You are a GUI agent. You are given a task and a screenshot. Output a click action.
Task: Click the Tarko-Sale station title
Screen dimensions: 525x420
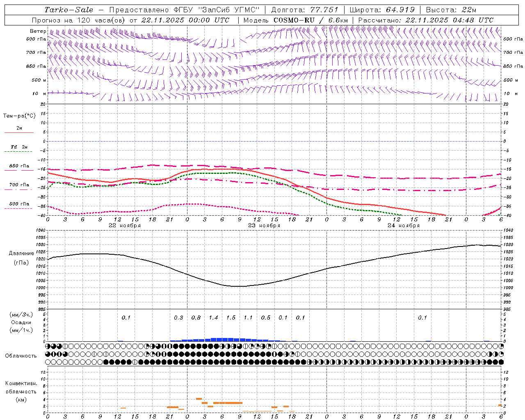(x=68, y=10)
